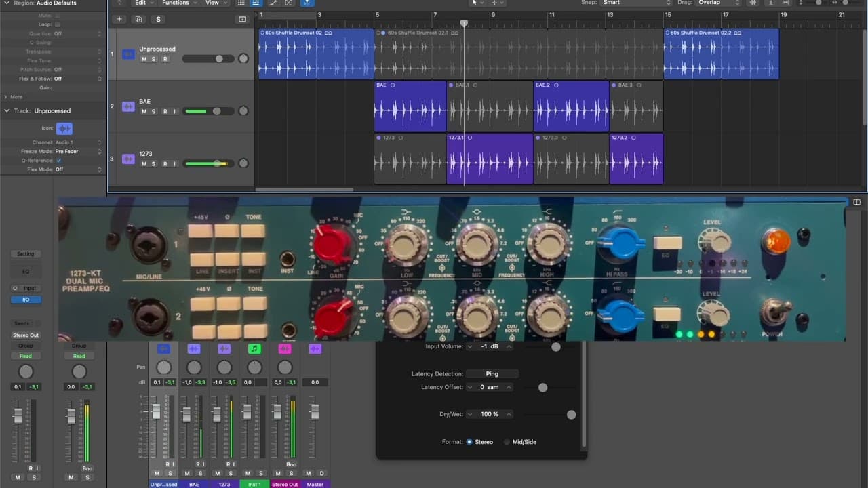The height and width of the screenshot is (488, 868).
Task: Toggle the global solo S button in track header
Action: click(x=159, y=19)
